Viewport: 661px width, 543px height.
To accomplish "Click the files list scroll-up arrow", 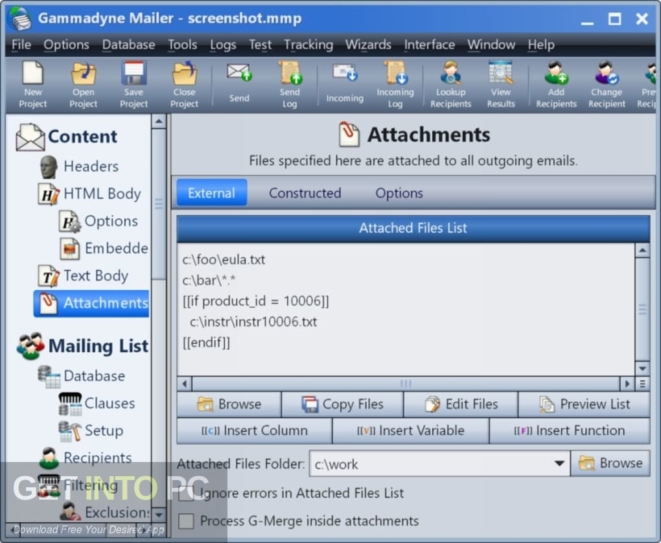I will (x=642, y=250).
